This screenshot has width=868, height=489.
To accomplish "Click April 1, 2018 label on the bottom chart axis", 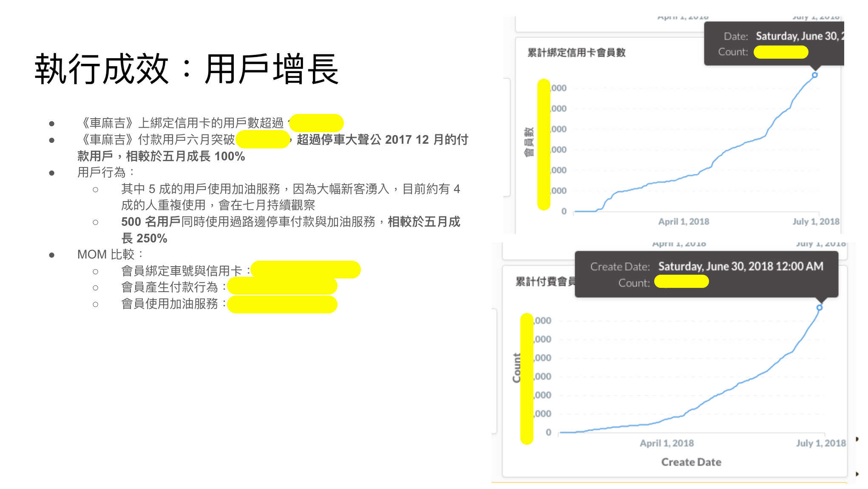I will (x=667, y=443).
